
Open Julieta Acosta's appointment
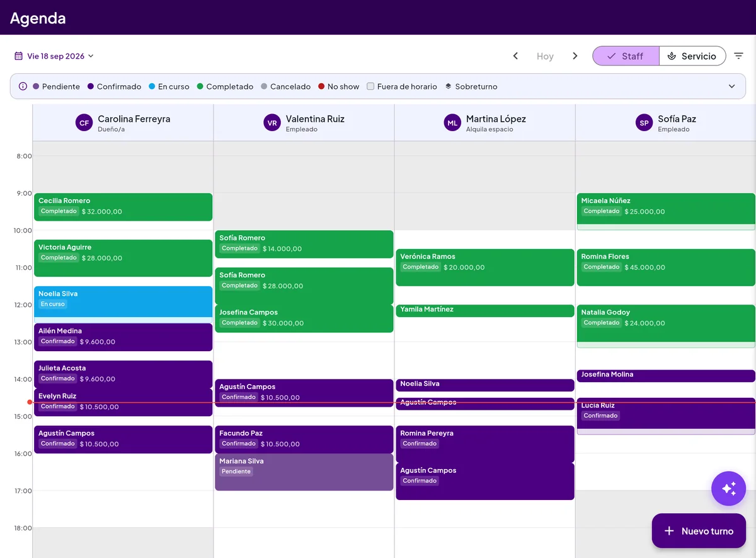point(123,375)
